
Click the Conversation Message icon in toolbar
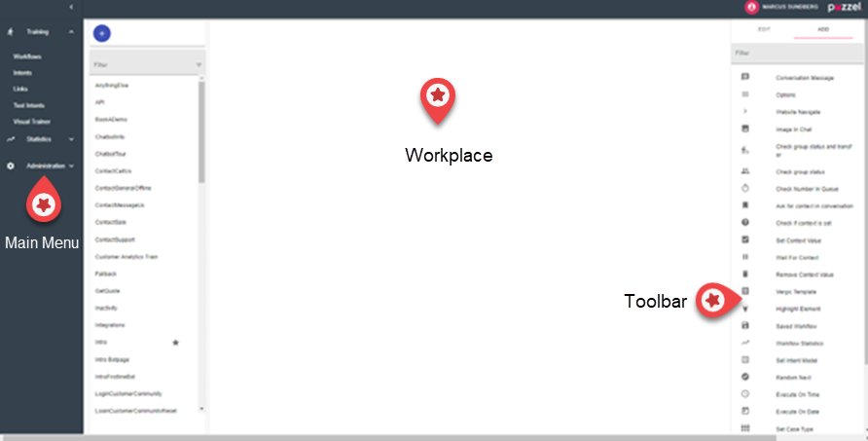(745, 77)
